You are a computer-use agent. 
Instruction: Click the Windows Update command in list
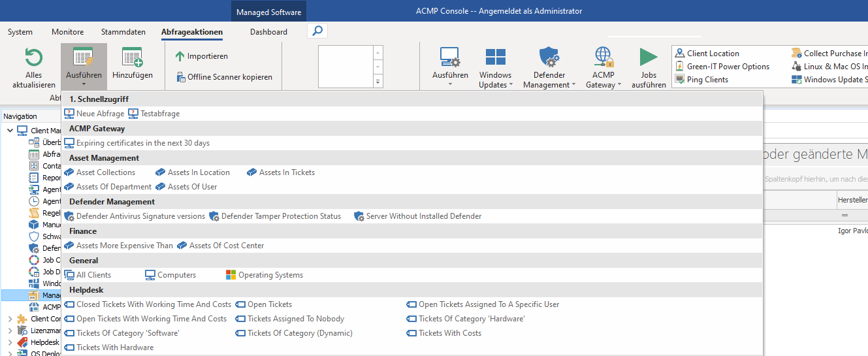[829, 80]
